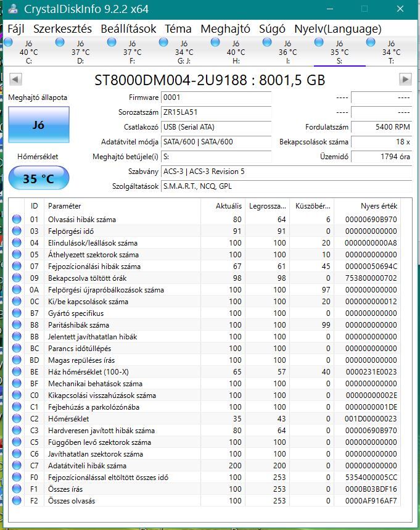The height and width of the screenshot is (530, 420).
Task: Click the Csatlakozó field USB (Serial ATA)
Action: coord(216,127)
